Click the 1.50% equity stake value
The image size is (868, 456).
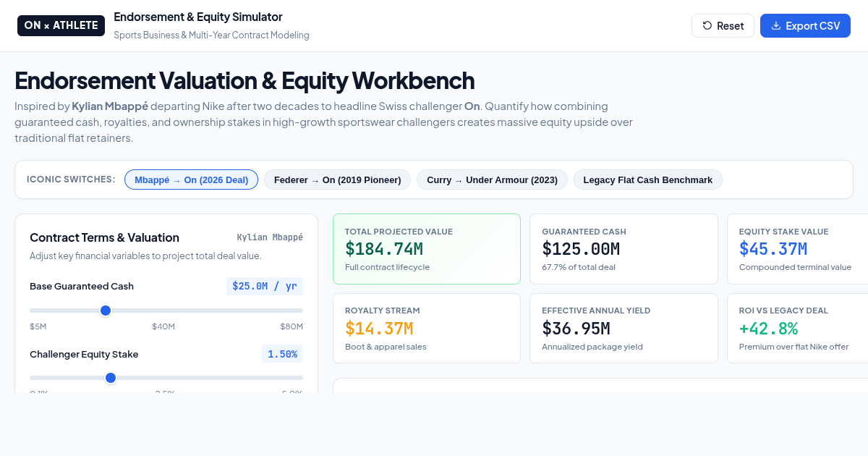click(282, 354)
